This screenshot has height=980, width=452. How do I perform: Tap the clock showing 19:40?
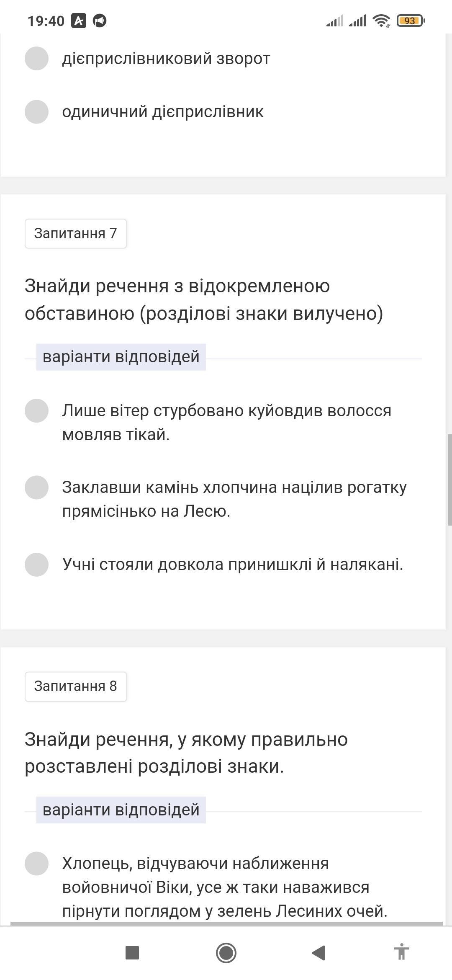coord(46,21)
